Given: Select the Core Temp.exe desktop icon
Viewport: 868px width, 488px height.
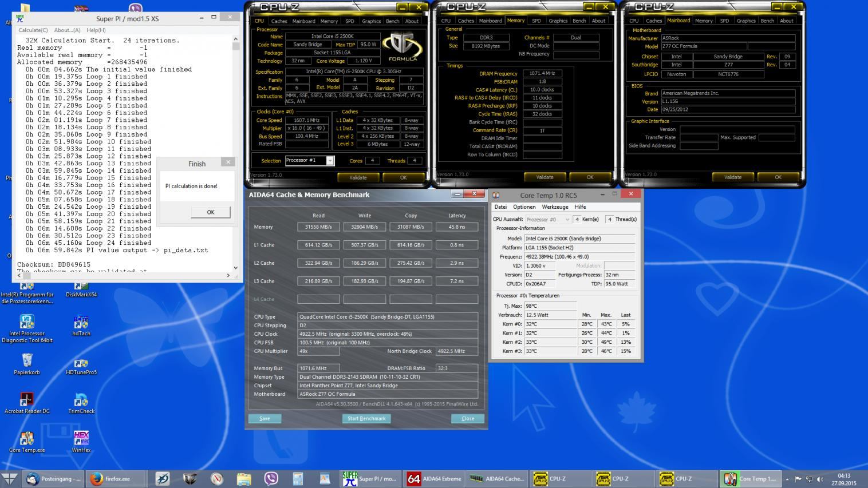Looking at the screenshot, I should click(27, 442).
